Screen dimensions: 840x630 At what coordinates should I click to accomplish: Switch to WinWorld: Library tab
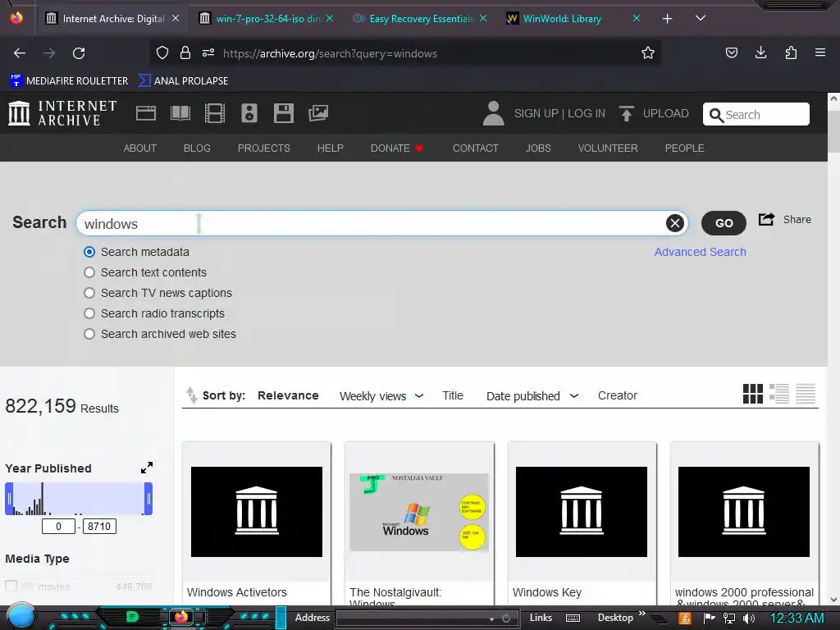(573, 18)
